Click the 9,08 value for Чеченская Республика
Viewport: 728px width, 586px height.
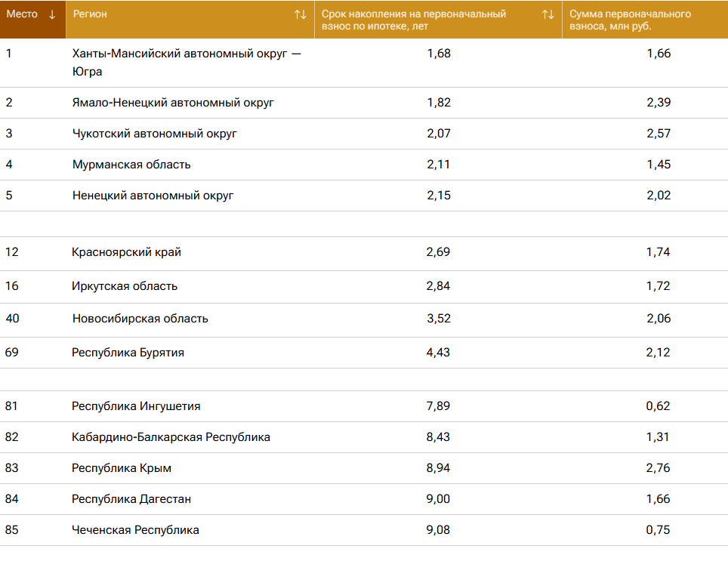click(438, 530)
